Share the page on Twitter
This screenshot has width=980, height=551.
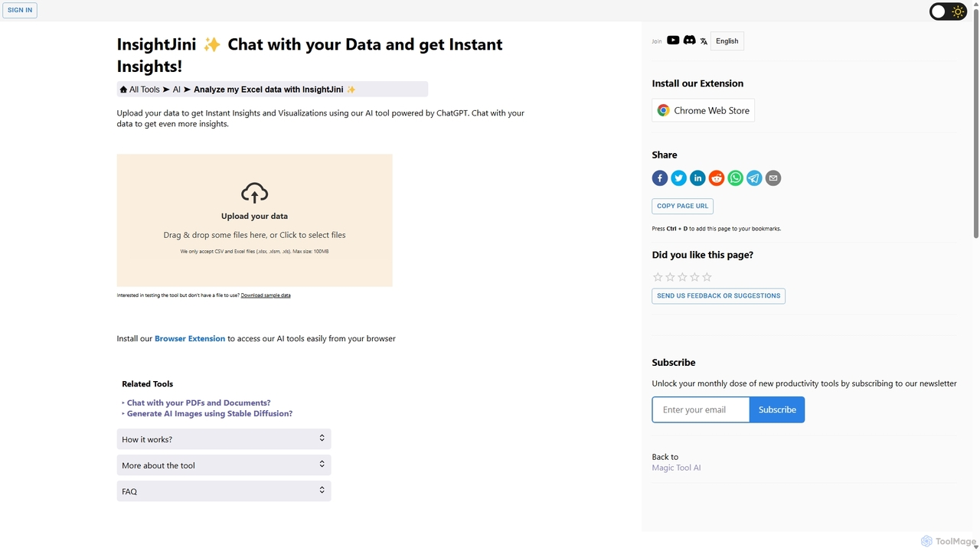(x=679, y=178)
